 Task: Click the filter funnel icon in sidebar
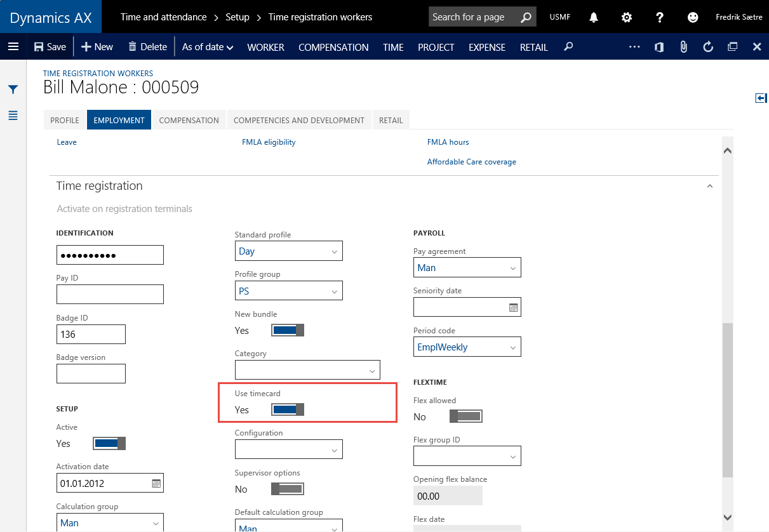click(x=13, y=90)
